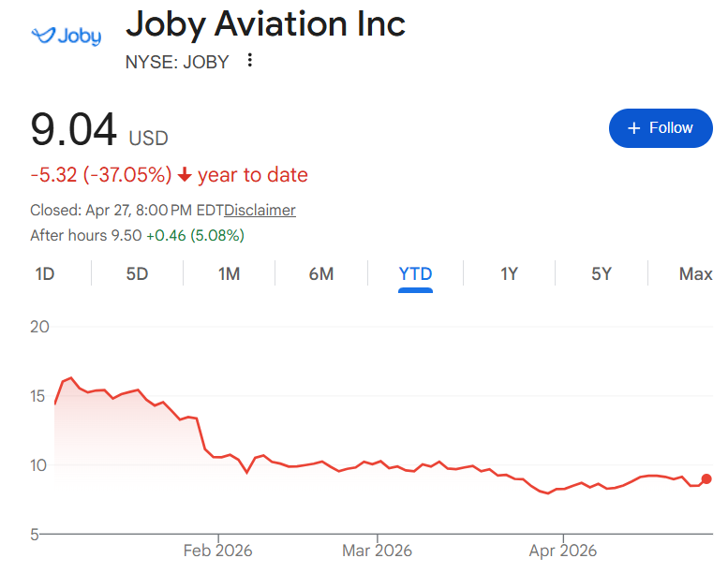The width and height of the screenshot is (728, 573).
Task: Follow Joby Aviation stock
Action: pyautogui.click(x=660, y=128)
